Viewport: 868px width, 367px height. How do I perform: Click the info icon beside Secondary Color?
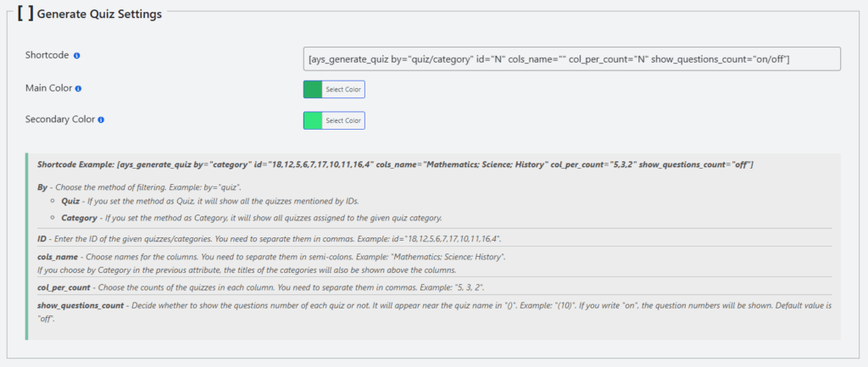click(102, 120)
